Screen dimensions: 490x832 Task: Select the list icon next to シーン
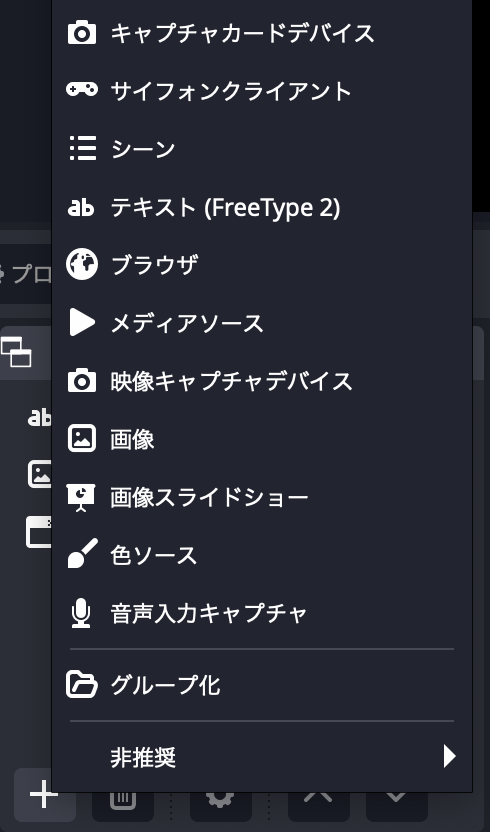(83, 148)
